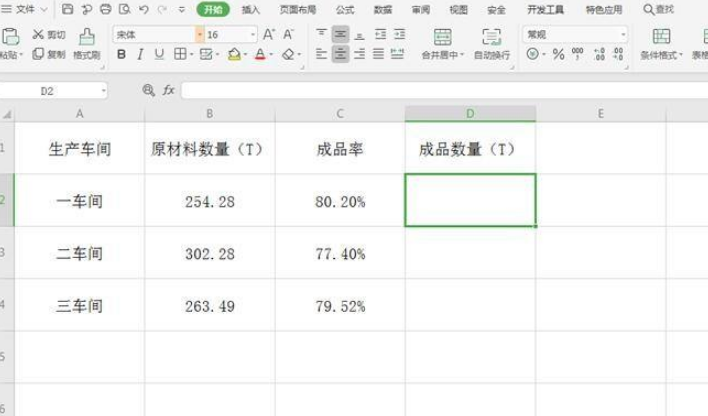Screen dimensions: 708x416
Task: Open Print Preview from quick access bar
Action: [x=125, y=9]
